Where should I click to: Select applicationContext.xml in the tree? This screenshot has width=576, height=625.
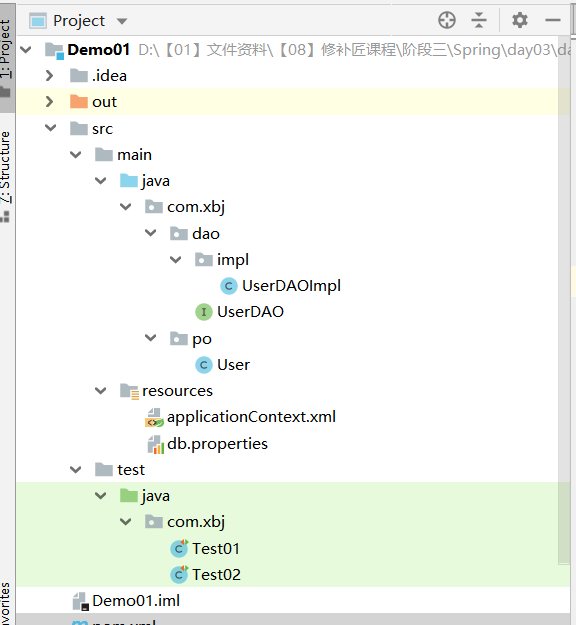click(x=252, y=417)
